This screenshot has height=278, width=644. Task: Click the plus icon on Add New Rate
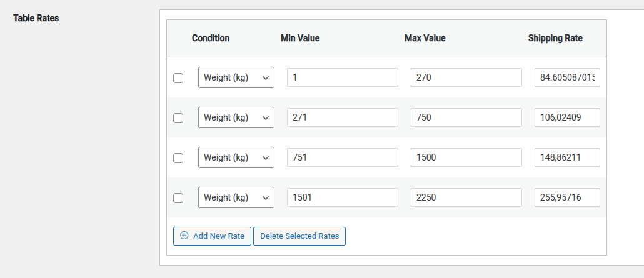click(184, 236)
